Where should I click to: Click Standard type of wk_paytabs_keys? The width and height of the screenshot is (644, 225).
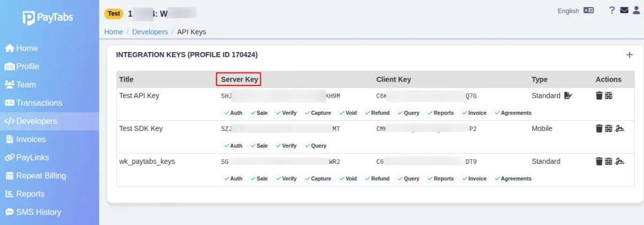546,161
